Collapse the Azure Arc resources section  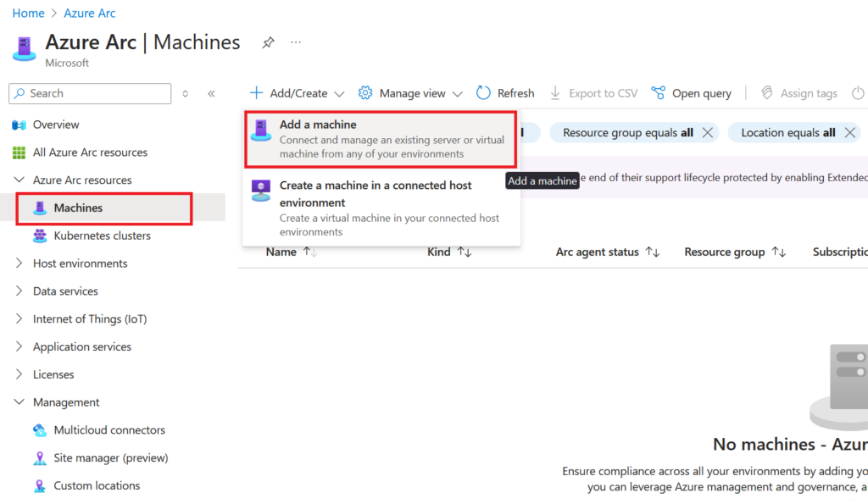point(19,180)
